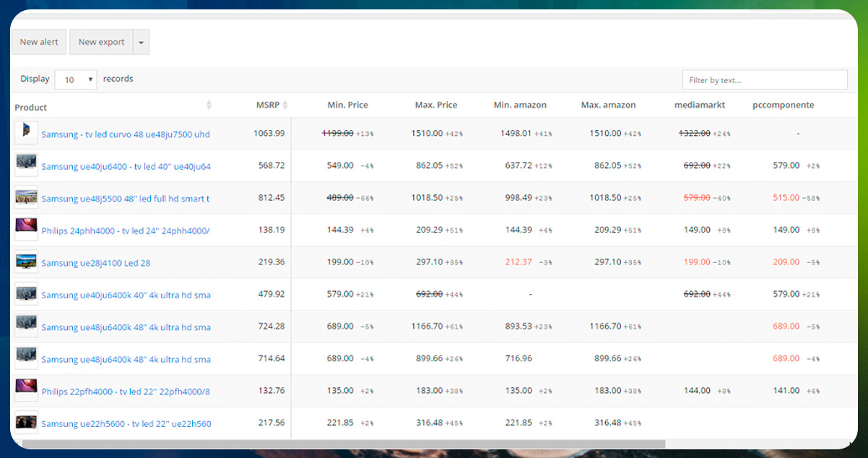Click the mediamarkt column header
The height and width of the screenshot is (458, 868).
pyautogui.click(x=699, y=105)
